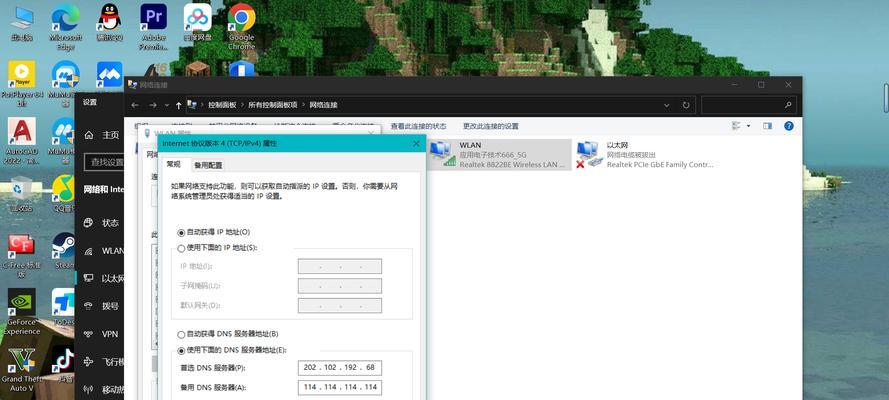The height and width of the screenshot is (400, 889).
Task: Launch the Google Chrome desktop shortcut
Action: [x=242, y=25]
